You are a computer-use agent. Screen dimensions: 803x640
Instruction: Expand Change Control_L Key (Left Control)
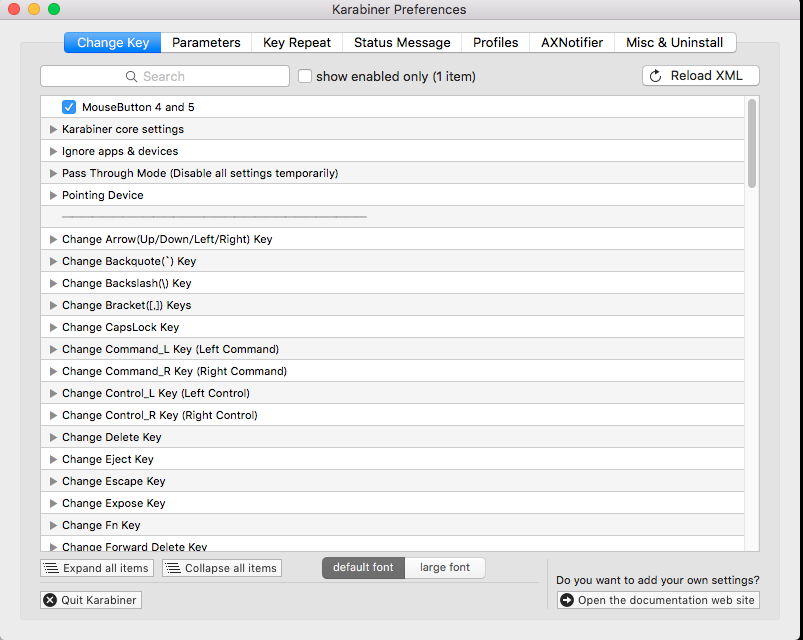click(53, 394)
